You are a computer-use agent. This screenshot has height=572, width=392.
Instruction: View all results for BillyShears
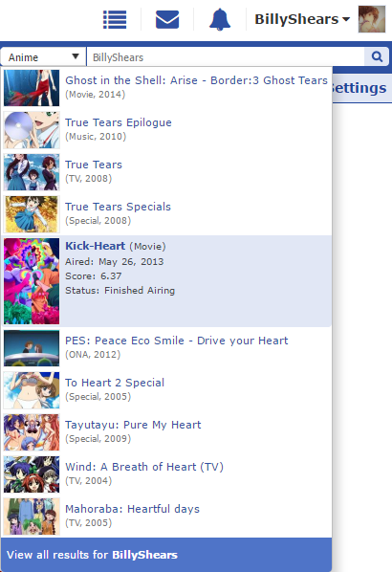[x=166, y=555]
